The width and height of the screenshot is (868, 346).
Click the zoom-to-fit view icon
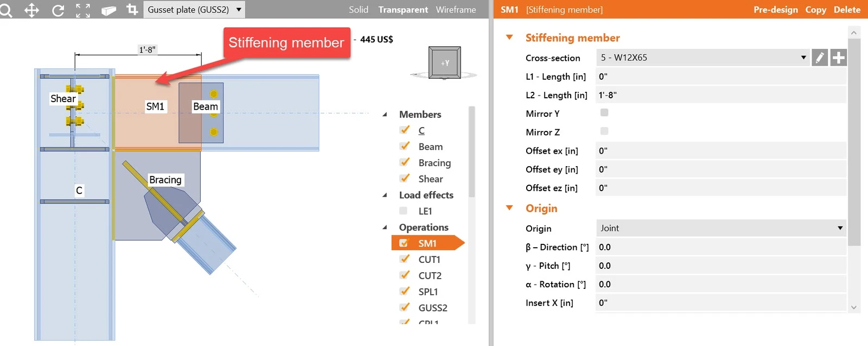(83, 10)
